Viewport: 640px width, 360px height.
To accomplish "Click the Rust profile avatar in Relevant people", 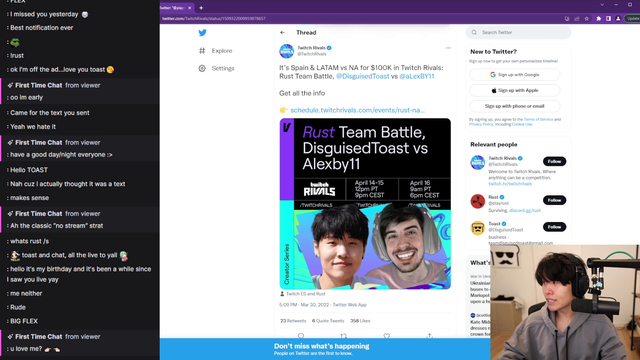I will click(478, 201).
